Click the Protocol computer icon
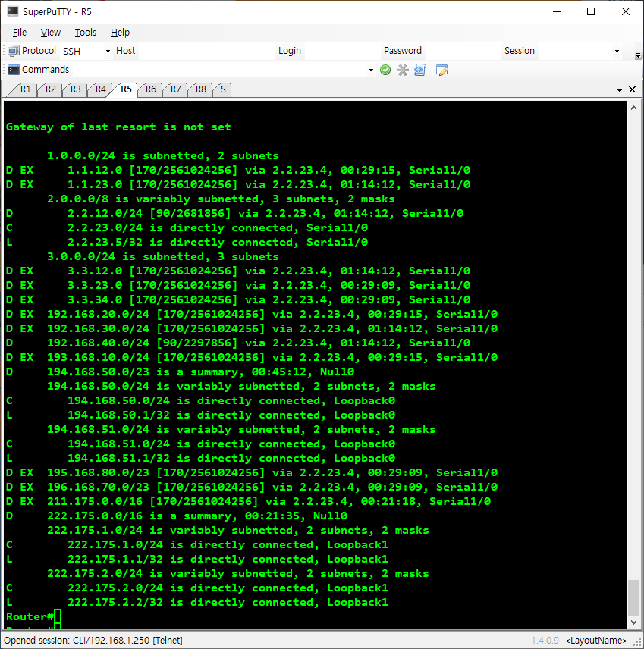The image size is (644, 649). coord(13,51)
